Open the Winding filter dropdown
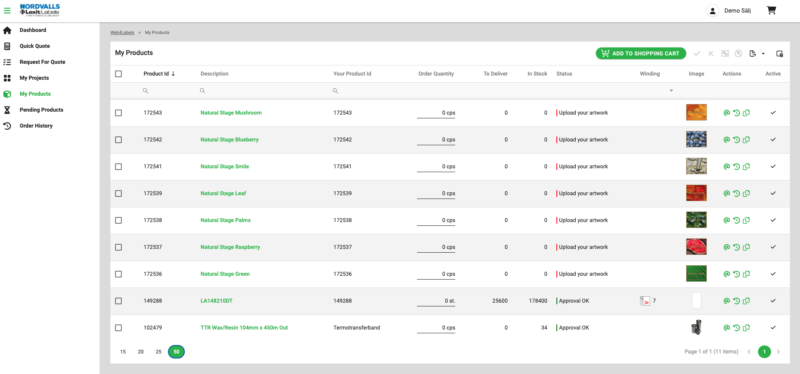Image resolution: width=800 pixels, height=374 pixels. [x=671, y=90]
